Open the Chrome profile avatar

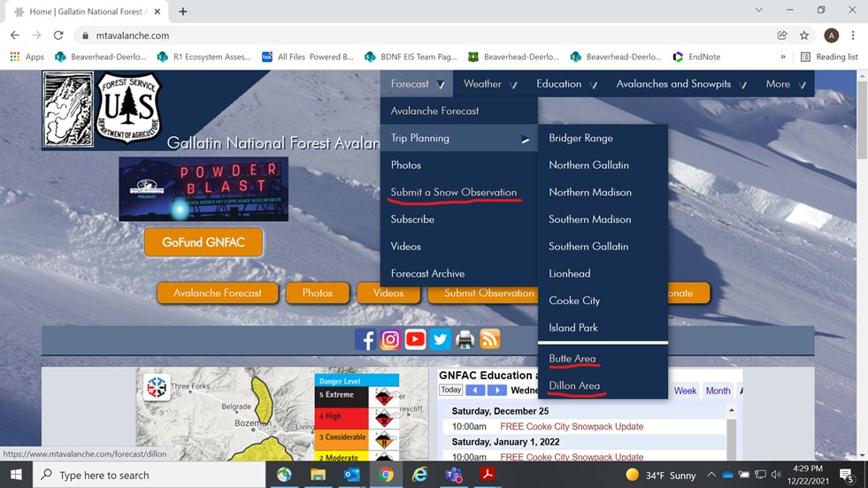[x=831, y=35]
